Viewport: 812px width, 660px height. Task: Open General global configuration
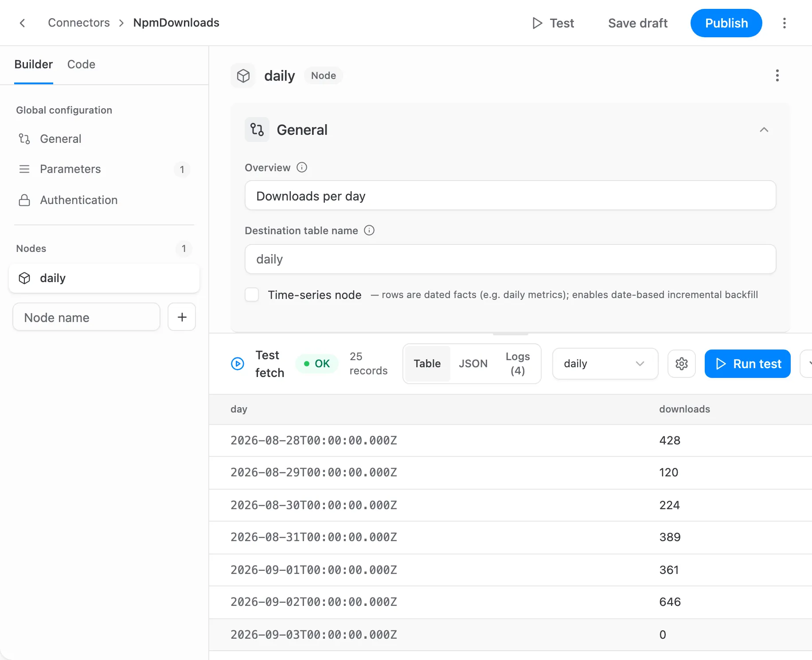tap(104, 139)
